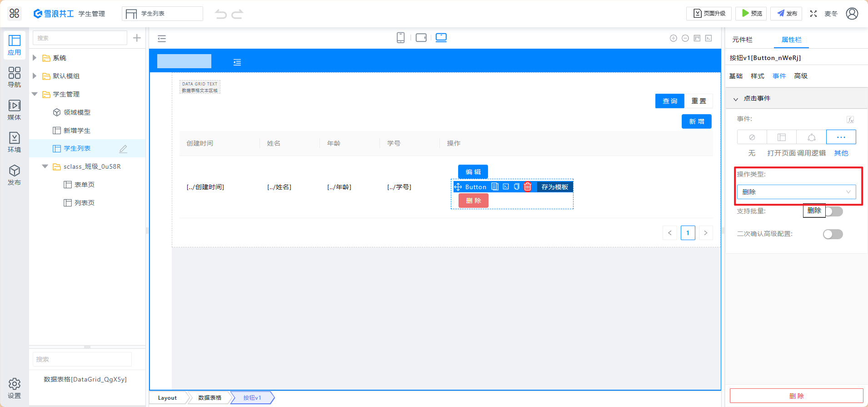Click the top search field in tree panel
Screen dimensions: 868x407
(x=80, y=38)
